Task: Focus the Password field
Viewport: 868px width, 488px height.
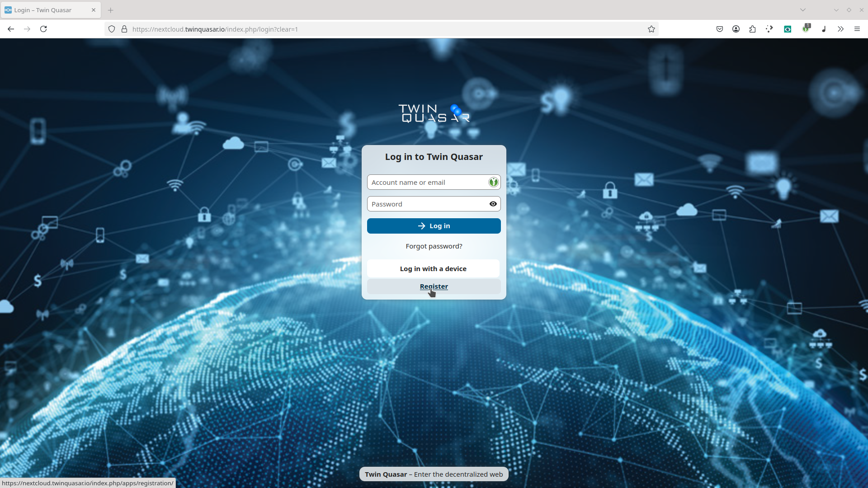Action: 434,204
